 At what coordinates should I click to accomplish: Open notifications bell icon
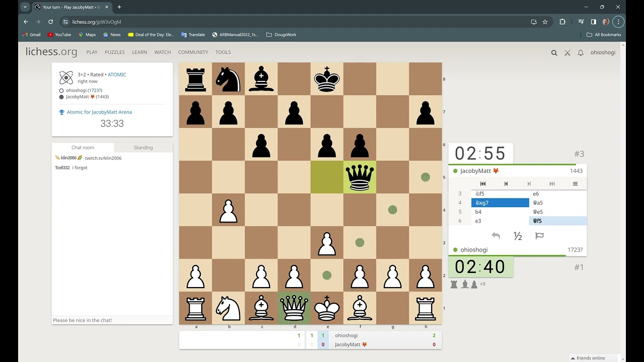pos(581,53)
